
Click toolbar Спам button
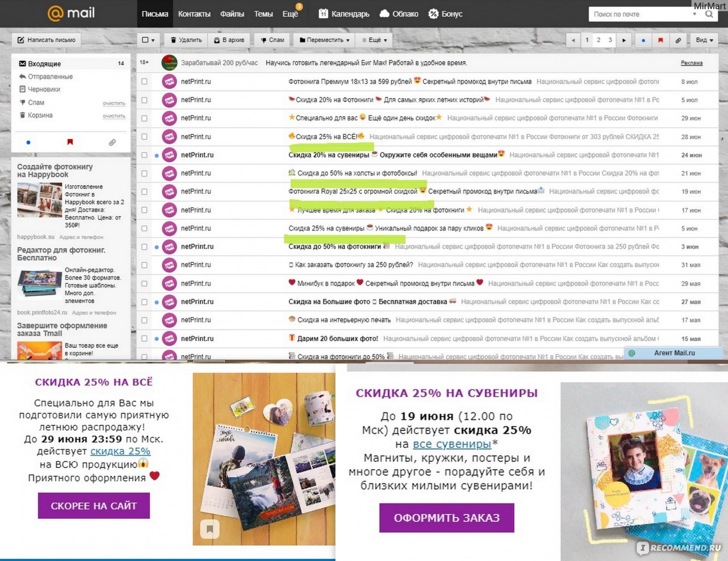[272, 40]
